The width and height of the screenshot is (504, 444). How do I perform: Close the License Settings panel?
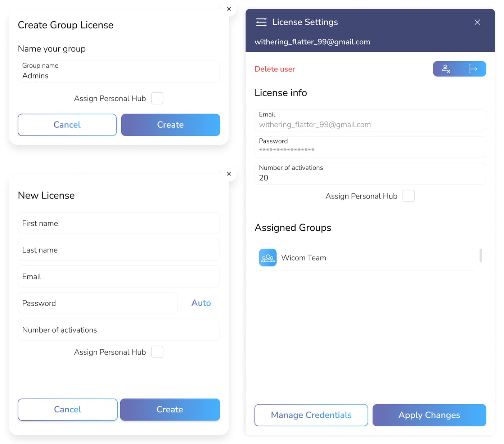coord(477,22)
